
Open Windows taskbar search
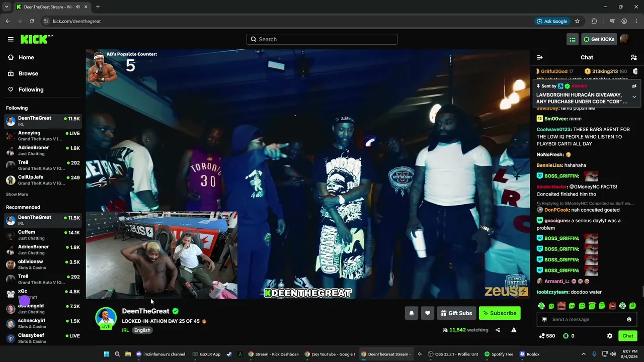pyautogui.click(x=117, y=354)
